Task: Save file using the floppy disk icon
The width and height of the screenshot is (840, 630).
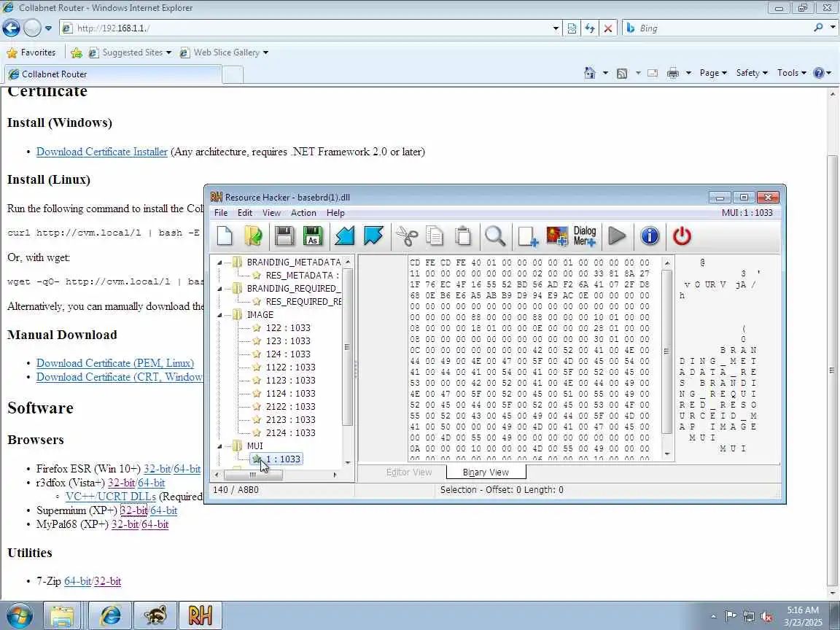Action: pyautogui.click(x=284, y=236)
